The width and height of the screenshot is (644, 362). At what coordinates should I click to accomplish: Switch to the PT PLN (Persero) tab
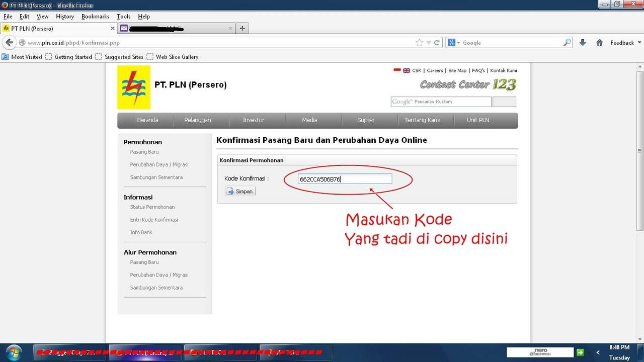(58, 28)
